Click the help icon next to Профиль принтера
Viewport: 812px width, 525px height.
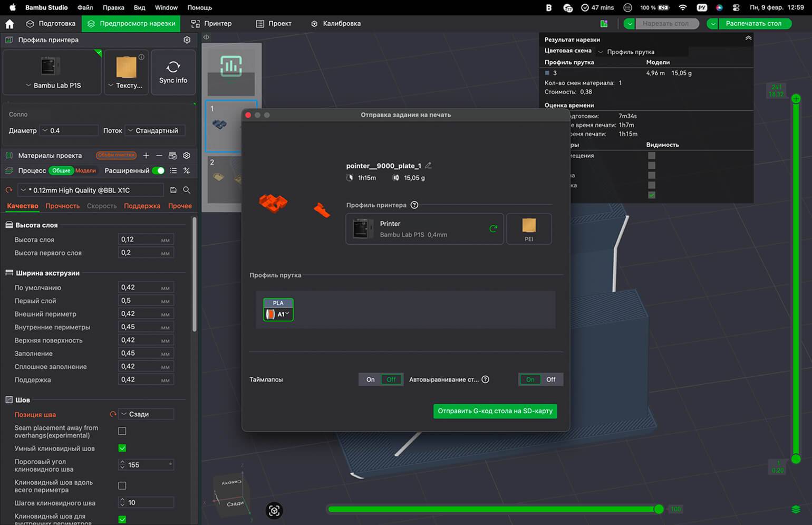[x=414, y=205]
